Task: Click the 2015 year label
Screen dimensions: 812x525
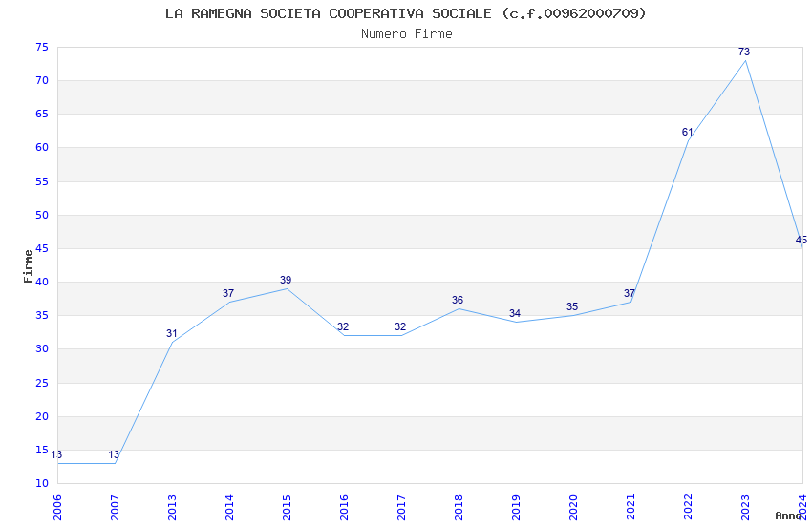Action: (287, 508)
